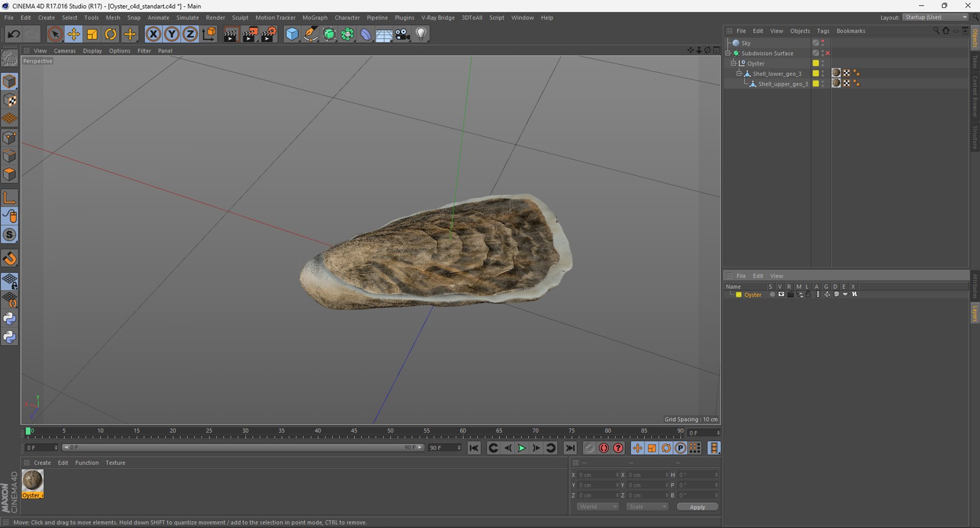
Task: Click Shell_upper_geo_3 yellow layer swatch
Action: (x=816, y=84)
